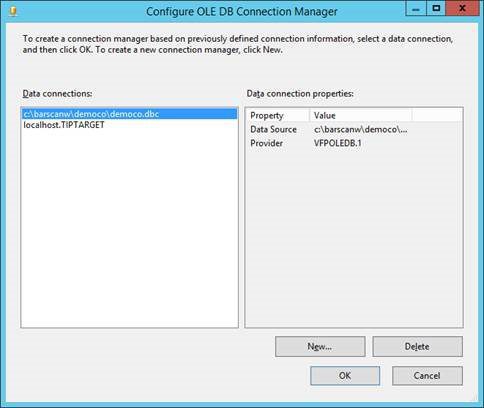Click empty area in Data connections list
The width and height of the screenshot is (484, 408).
coord(129,227)
